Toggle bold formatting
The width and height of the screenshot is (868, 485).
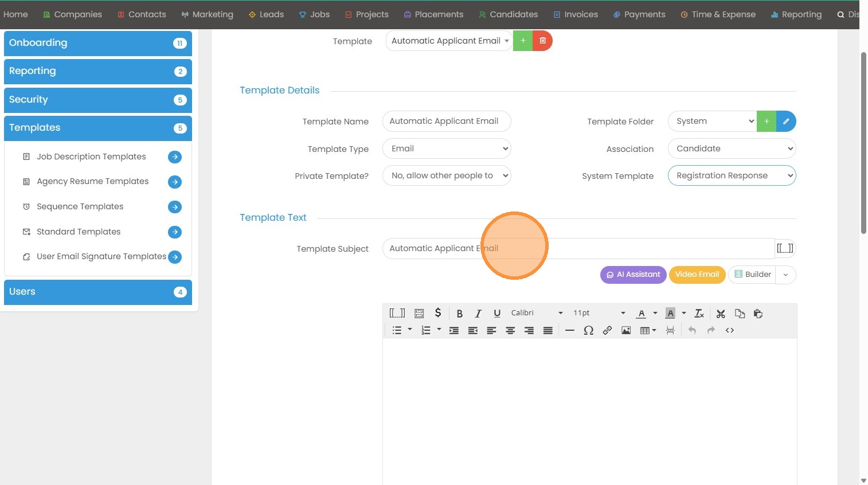tap(459, 314)
